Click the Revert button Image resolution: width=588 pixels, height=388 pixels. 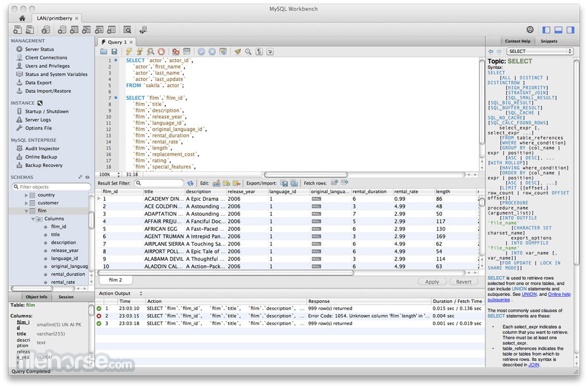pos(463,282)
